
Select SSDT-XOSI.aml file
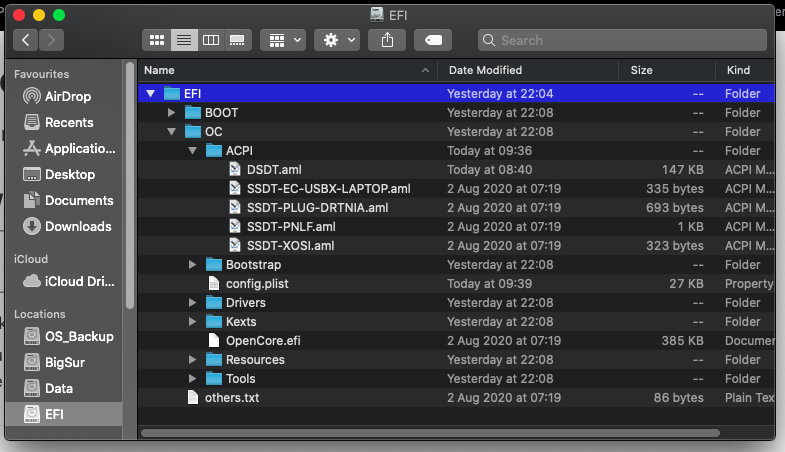pos(290,246)
